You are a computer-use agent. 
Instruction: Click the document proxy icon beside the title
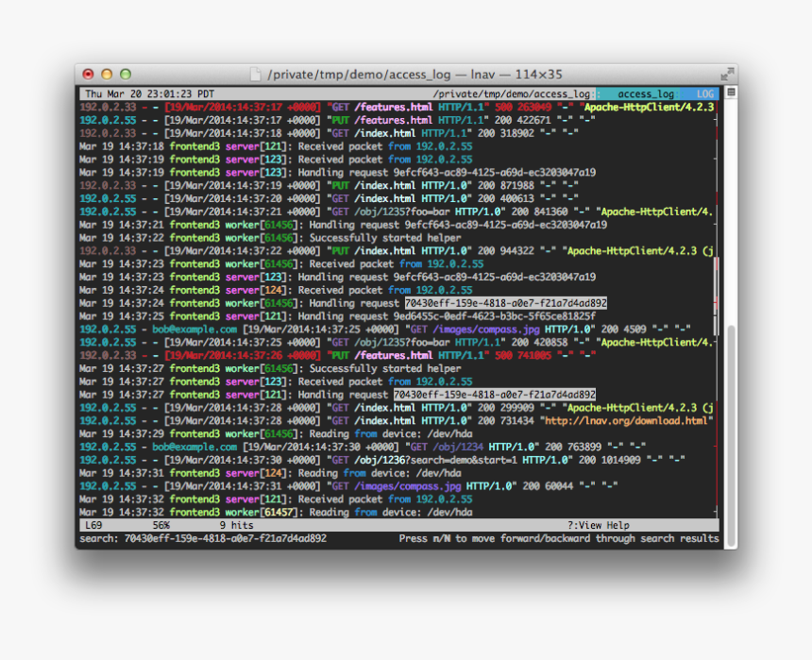pyautogui.click(x=255, y=74)
